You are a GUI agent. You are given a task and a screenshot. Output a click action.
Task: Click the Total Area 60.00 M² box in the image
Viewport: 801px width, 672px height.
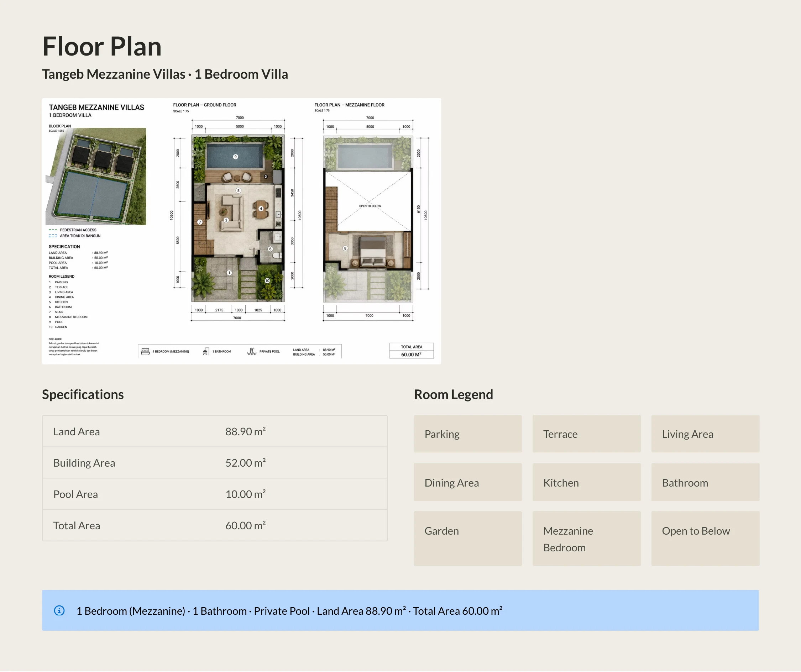pyautogui.click(x=412, y=351)
